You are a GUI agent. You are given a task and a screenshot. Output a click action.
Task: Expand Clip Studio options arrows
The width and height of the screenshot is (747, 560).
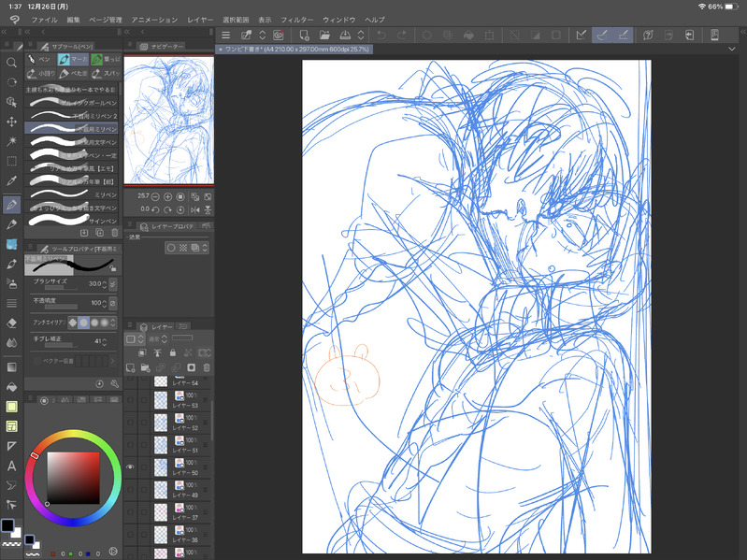(x=262, y=36)
